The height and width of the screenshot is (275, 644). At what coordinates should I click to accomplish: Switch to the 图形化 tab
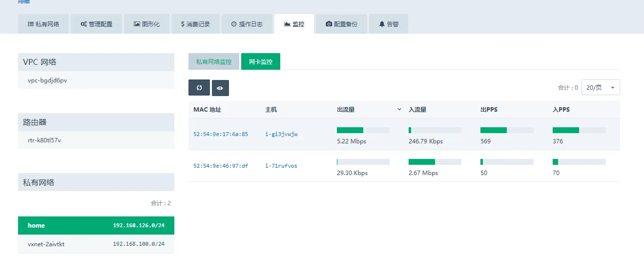point(146,24)
